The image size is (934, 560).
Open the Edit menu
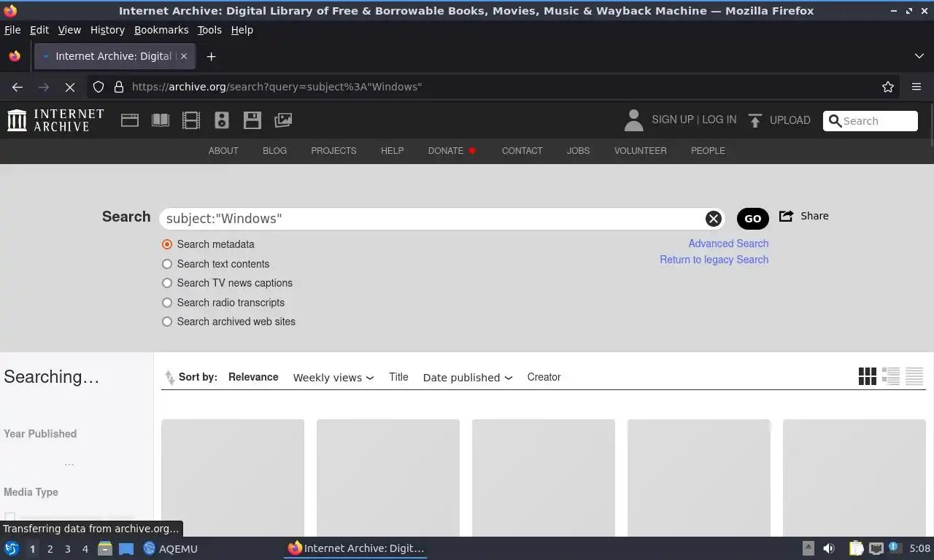click(x=39, y=30)
